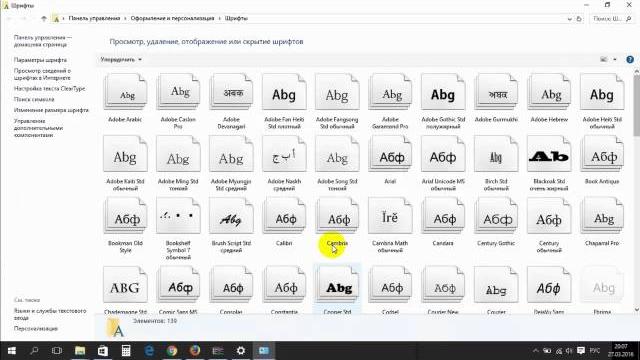Select the Arial Unicode MS font icon

pyautogui.click(x=443, y=154)
